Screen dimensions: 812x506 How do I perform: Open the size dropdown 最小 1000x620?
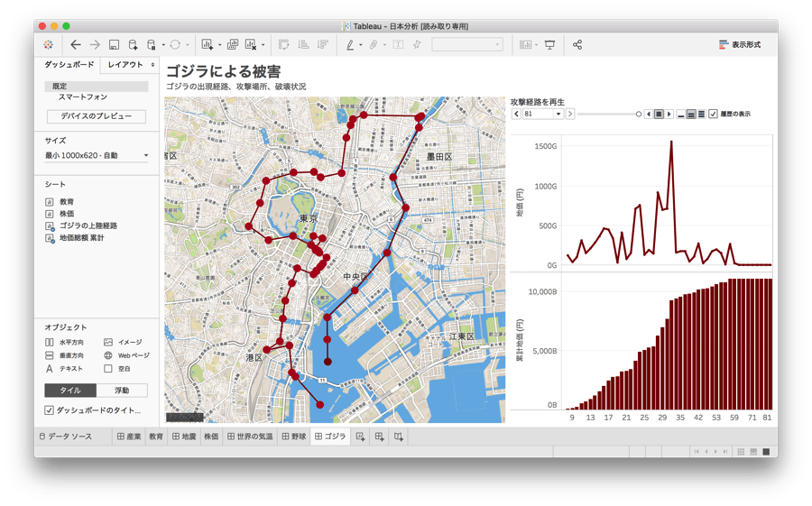[x=97, y=156]
